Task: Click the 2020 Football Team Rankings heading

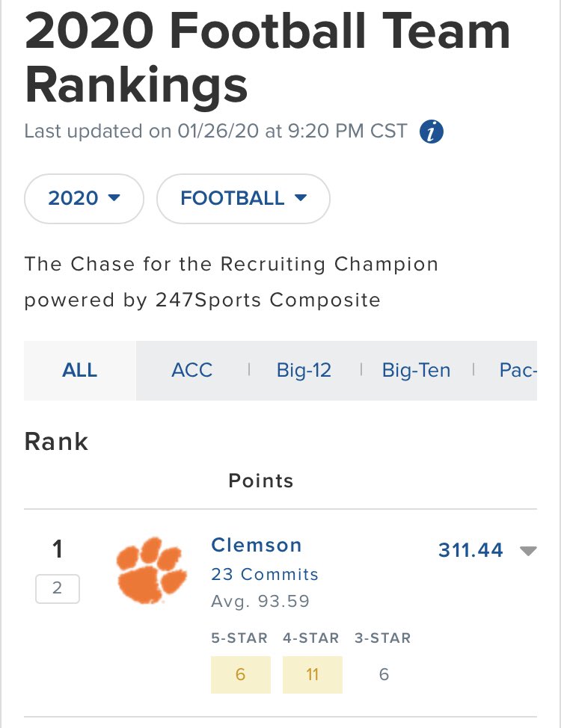Action: pos(267,58)
